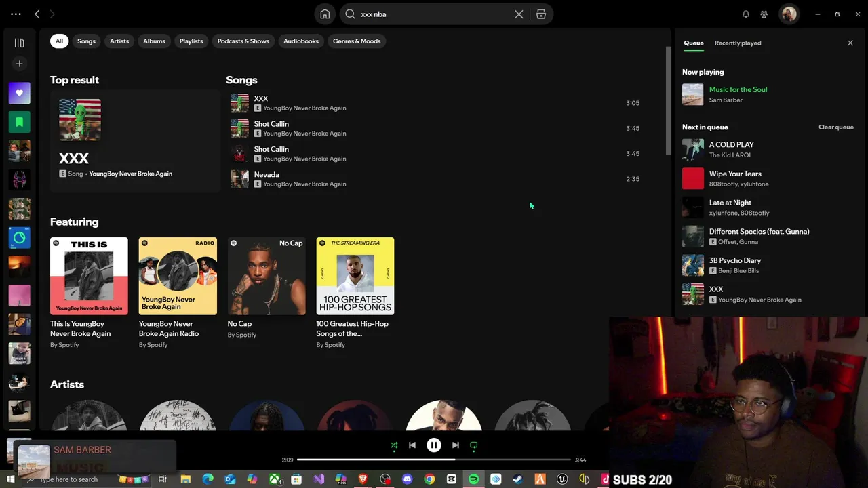The width and height of the screenshot is (868, 488).
Task: Open Microsoft Edge from taskbar
Action: pos(208,479)
